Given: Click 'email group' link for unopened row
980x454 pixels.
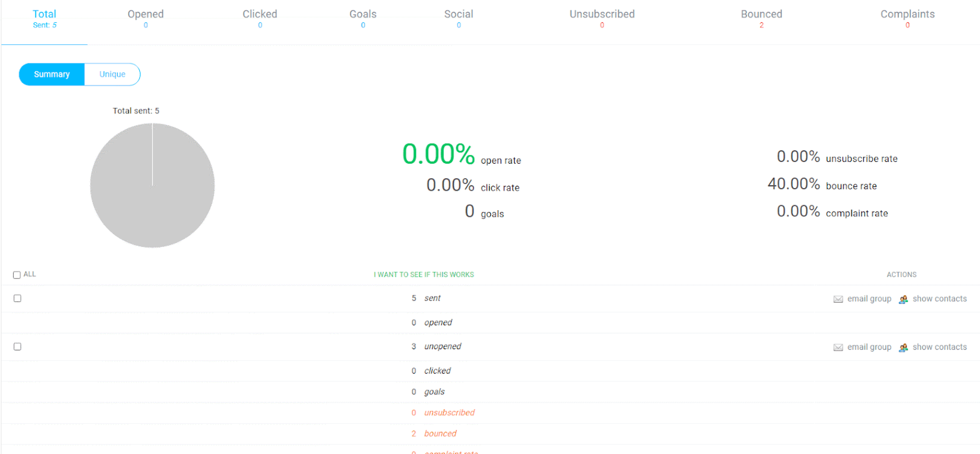Looking at the screenshot, I should click(869, 347).
